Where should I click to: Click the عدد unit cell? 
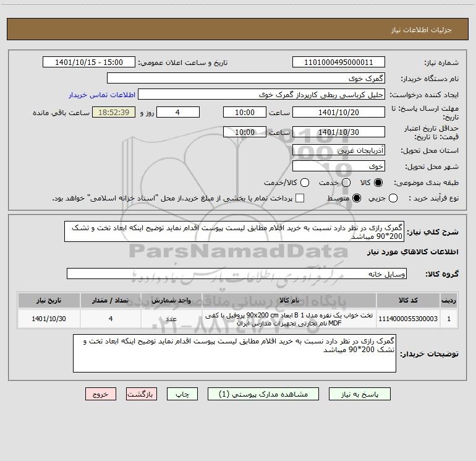pos(171,319)
